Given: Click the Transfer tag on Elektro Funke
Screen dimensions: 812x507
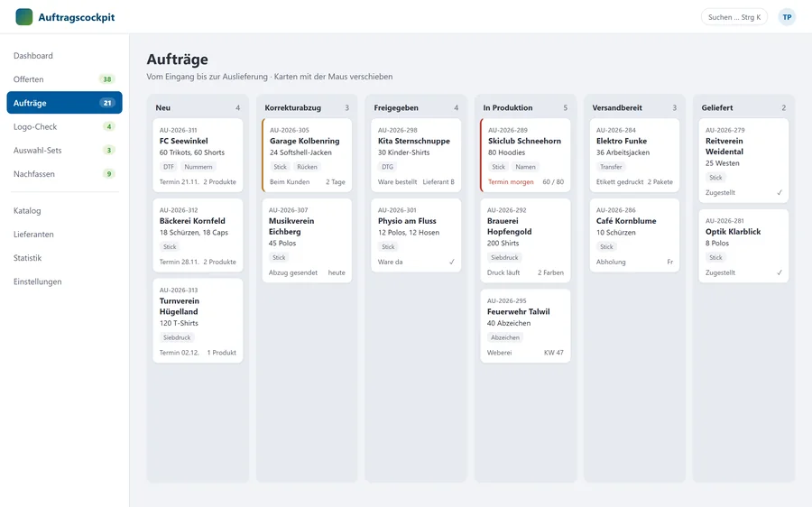Looking at the screenshot, I should pos(611,167).
